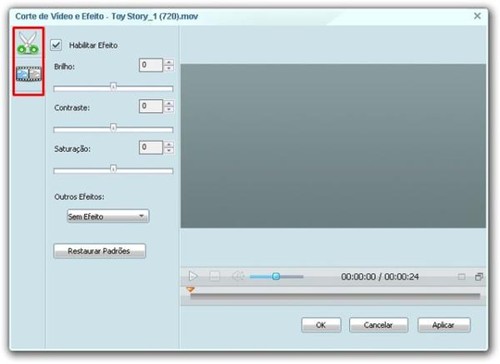This screenshot has width=500, height=364.
Task: Take a snapshot with the small square icon
Action: (x=462, y=277)
